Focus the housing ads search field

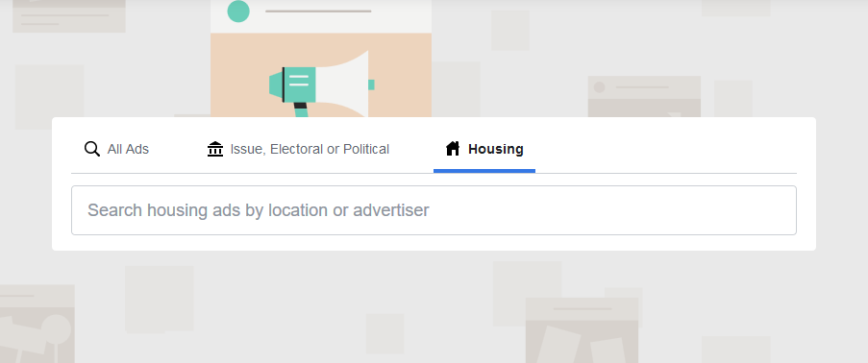(x=434, y=210)
